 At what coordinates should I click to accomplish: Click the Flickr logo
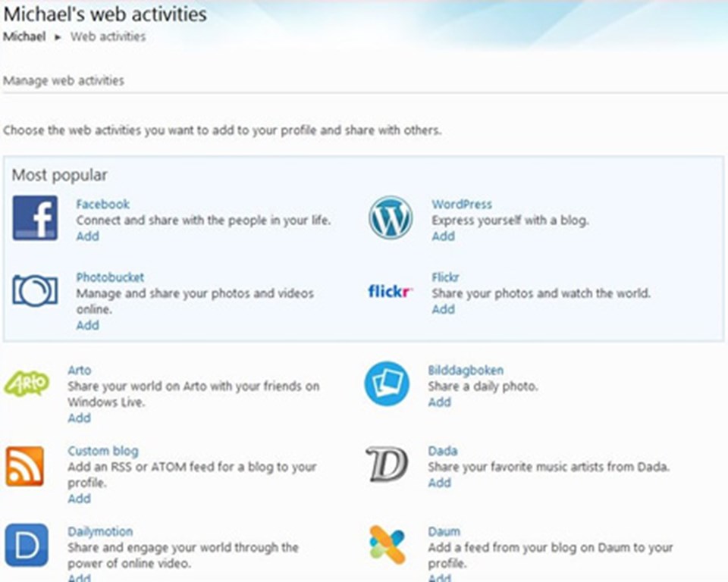391,291
